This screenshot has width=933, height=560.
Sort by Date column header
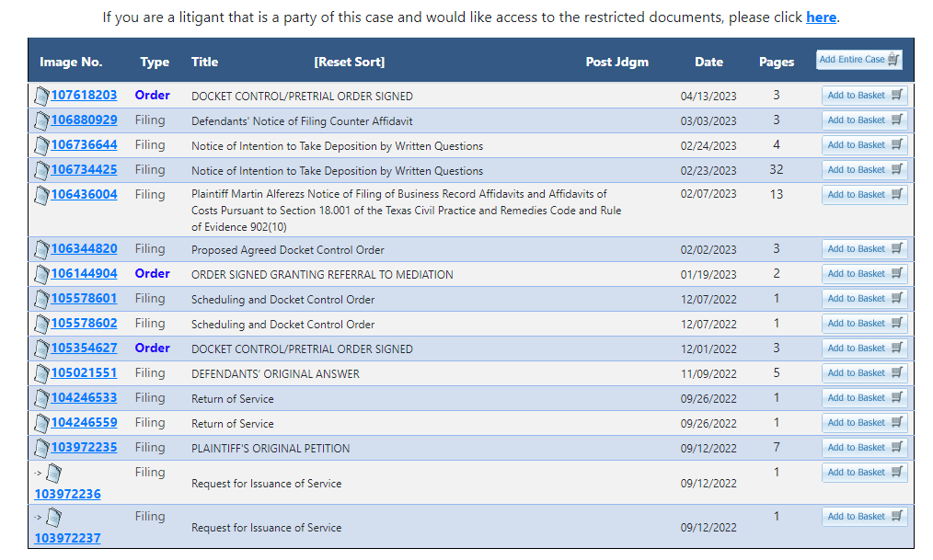pyautogui.click(x=708, y=62)
